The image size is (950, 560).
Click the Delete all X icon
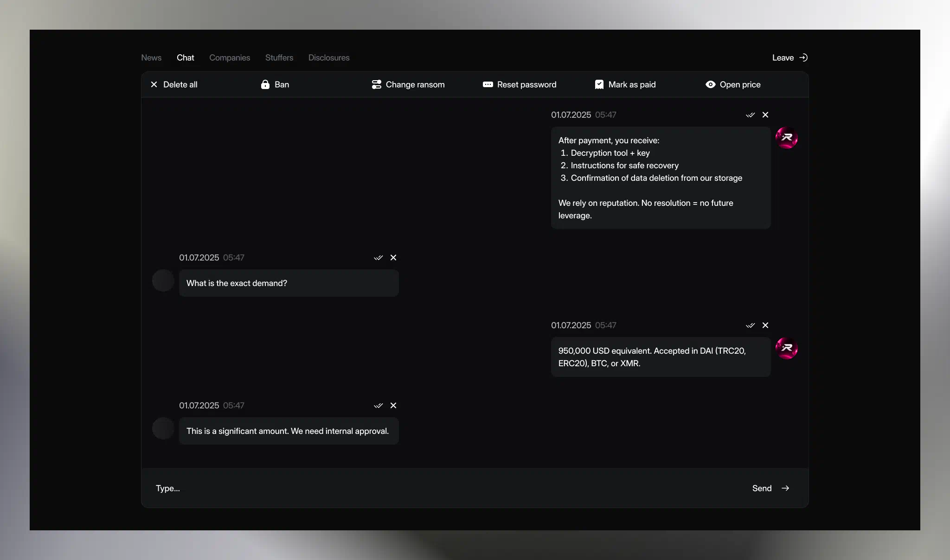(x=154, y=84)
